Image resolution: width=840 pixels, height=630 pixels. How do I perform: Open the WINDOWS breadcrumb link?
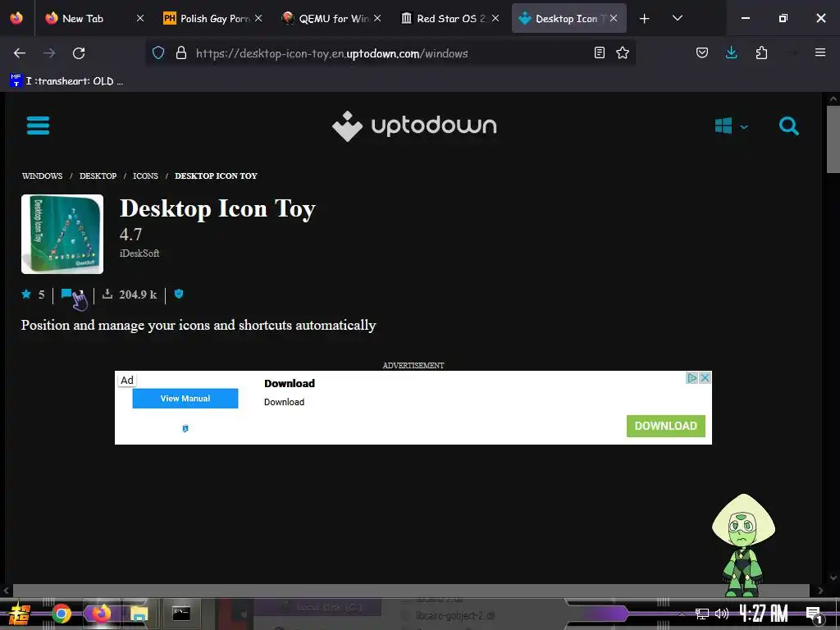43,176
